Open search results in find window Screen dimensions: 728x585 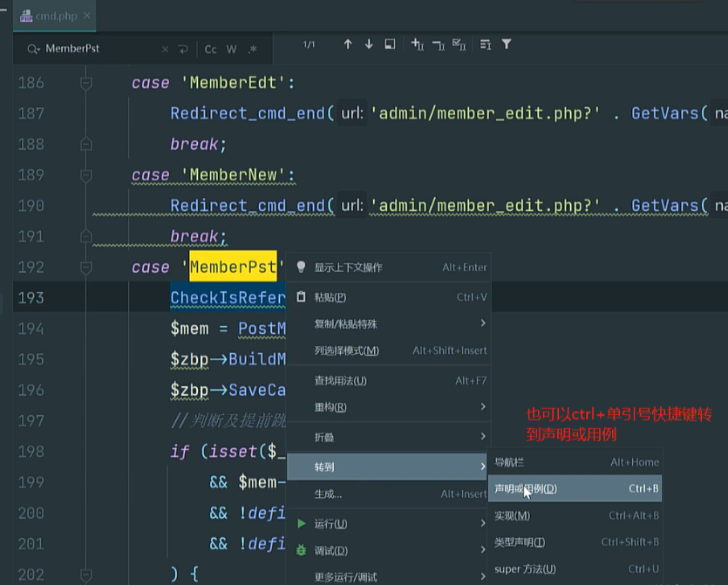tap(390, 44)
